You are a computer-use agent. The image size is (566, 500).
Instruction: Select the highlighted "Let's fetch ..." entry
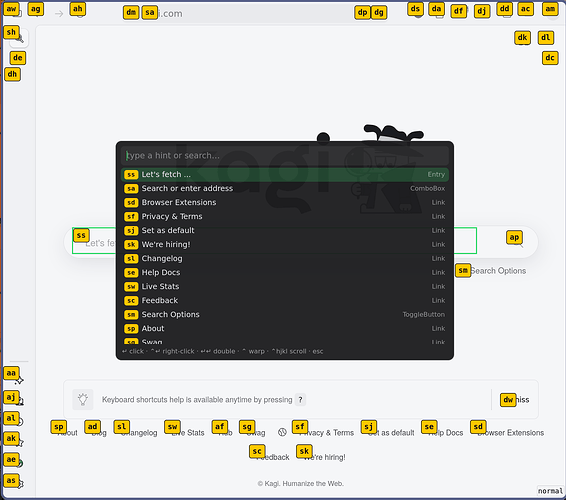[285, 174]
